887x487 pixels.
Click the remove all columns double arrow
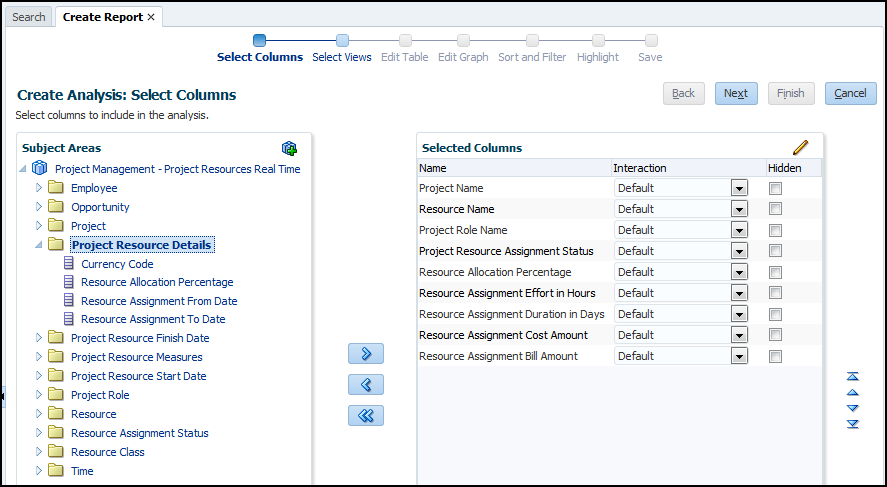coord(365,416)
